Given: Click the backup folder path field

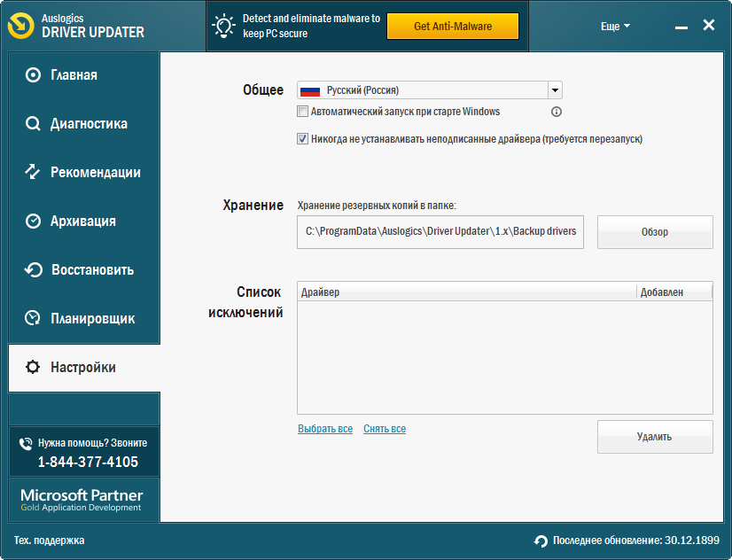Looking at the screenshot, I should coord(440,231).
